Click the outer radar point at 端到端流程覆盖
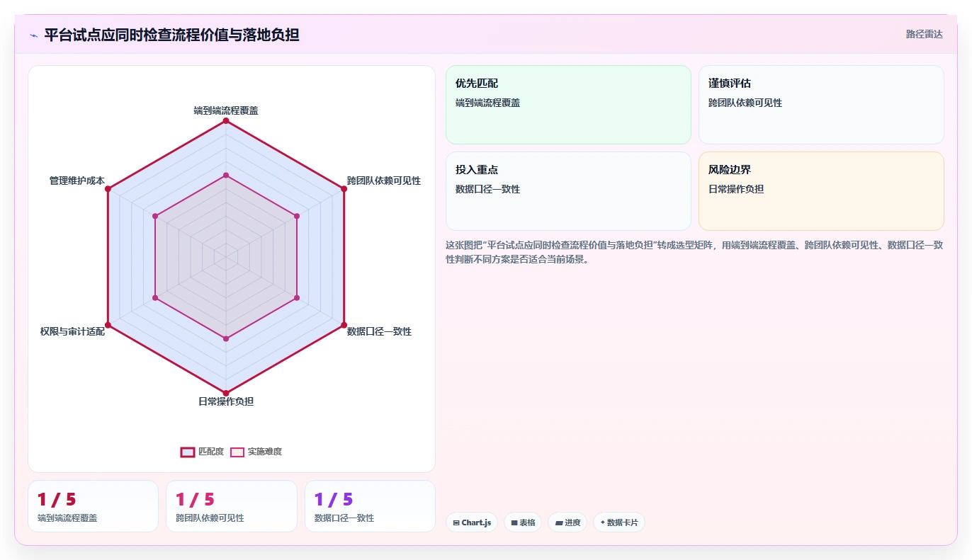This screenshot has width=972, height=560. pos(226,121)
